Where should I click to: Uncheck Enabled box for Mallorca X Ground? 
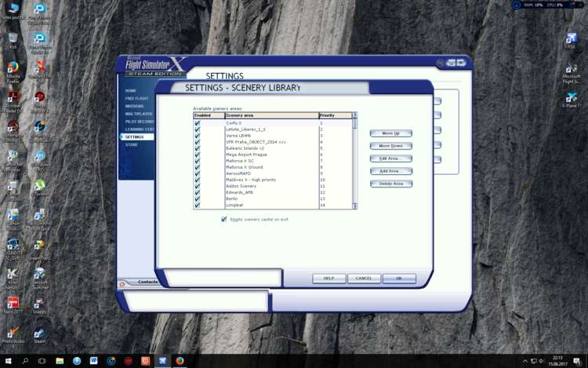coord(198,167)
